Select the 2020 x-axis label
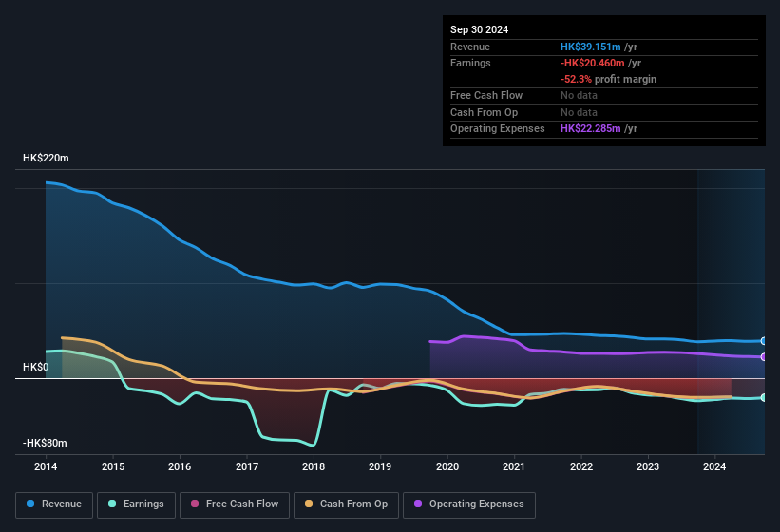Image resolution: width=780 pixels, height=532 pixels. [x=447, y=466]
